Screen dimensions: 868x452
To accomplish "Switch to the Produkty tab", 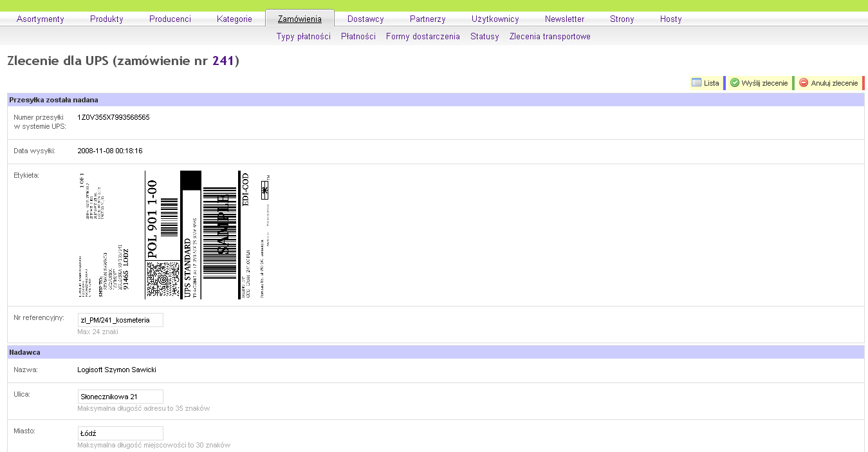I will click(x=107, y=19).
